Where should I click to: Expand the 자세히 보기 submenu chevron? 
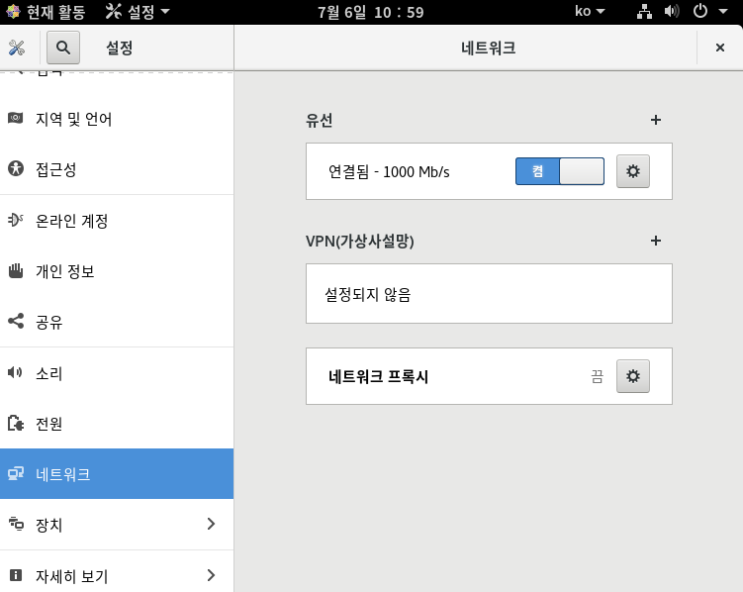coord(211,575)
